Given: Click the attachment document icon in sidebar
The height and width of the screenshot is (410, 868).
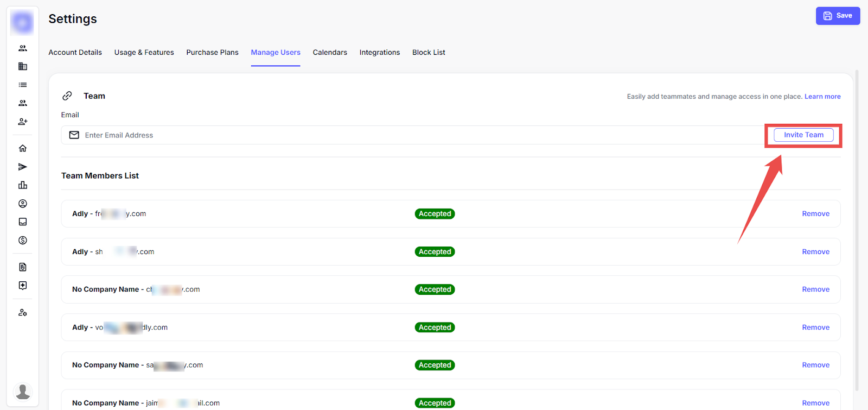Looking at the screenshot, I should click(x=23, y=267).
